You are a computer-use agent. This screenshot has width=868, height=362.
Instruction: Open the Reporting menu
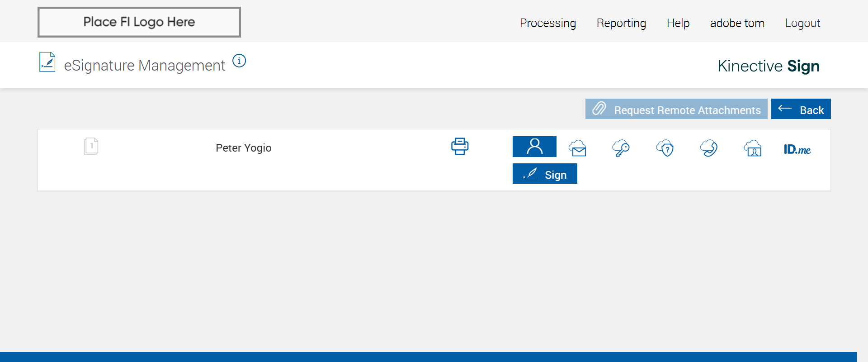(621, 23)
